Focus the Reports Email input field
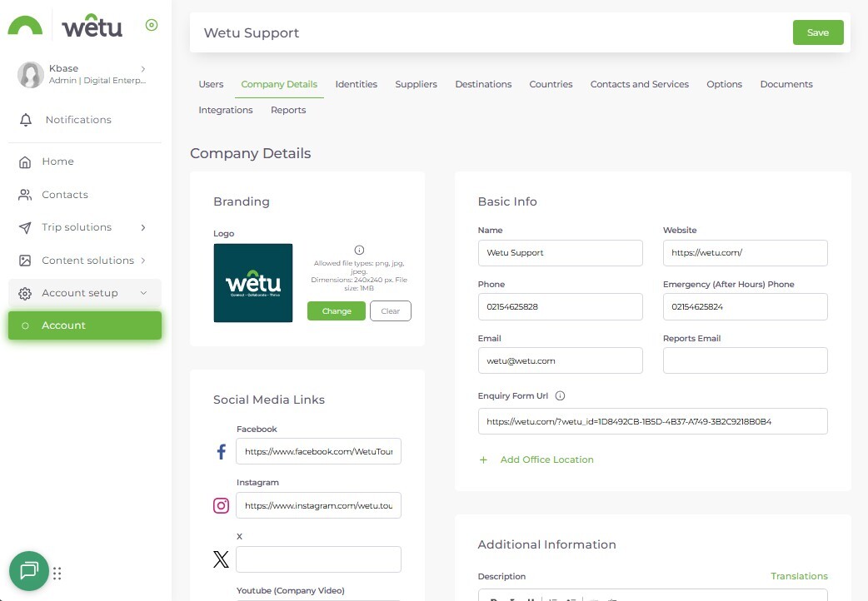Viewport: 868px width, 601px height. tap(745, 360)
